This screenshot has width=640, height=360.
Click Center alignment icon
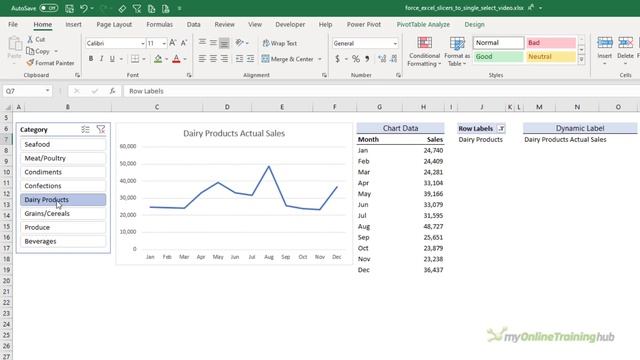[213, 59]
